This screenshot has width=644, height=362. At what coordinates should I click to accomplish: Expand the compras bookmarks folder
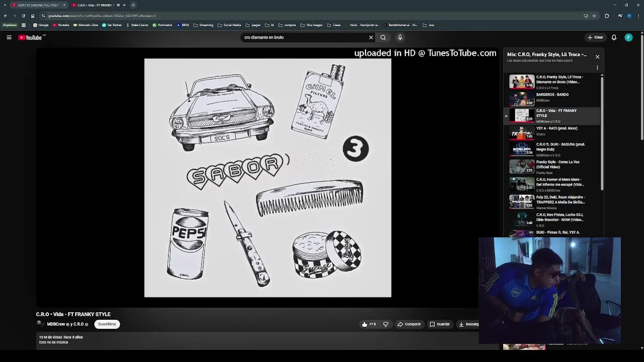[287, 25]
